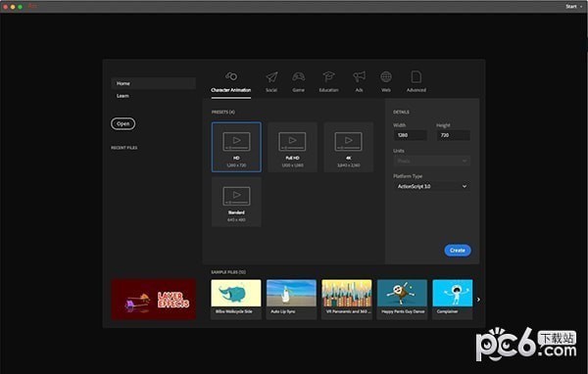Choose the Full HD preset
The width and height of the screenshot is (588, 374).
tap(292, 147)
